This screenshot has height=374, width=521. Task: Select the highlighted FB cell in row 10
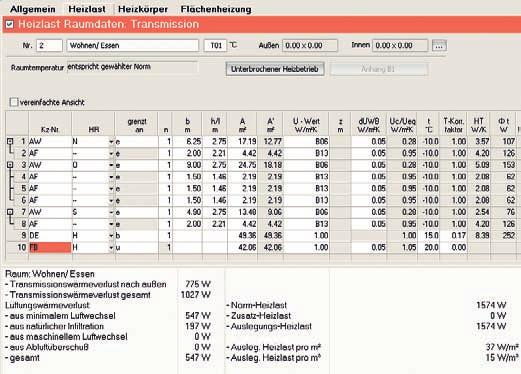[x=50, y=247]
